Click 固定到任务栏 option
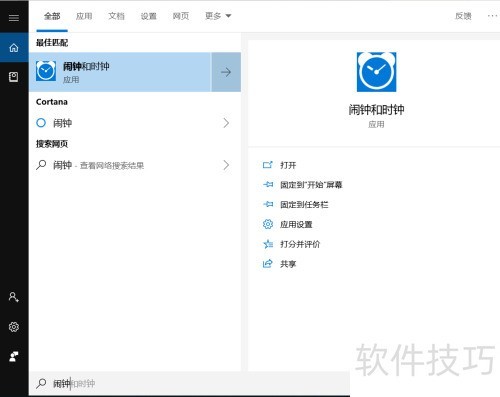Viewport: 500px width, 397px height. click(304, 204)
